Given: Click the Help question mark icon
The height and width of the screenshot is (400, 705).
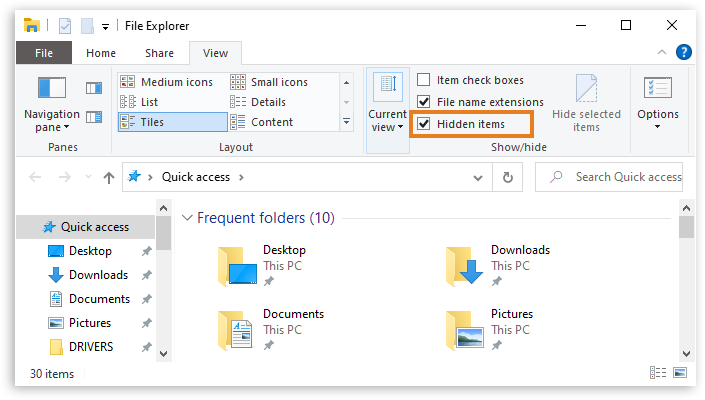Looking at the screenshot, I should click(x=684, y=53).
